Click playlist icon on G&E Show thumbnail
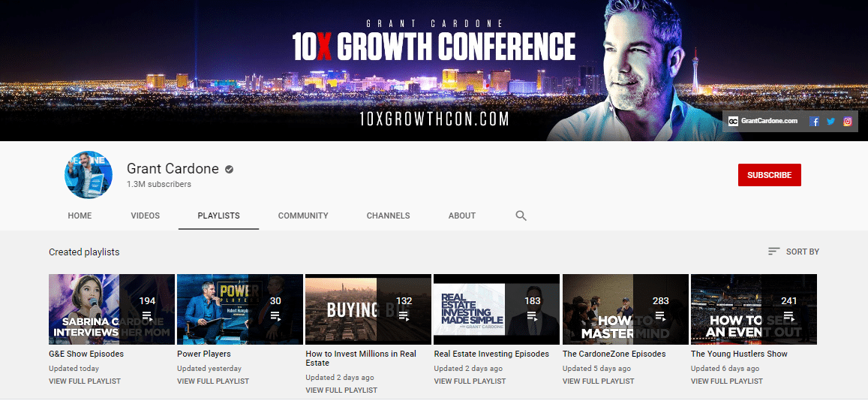This screenshot has width=868, height=401. (x=147, y=316)
